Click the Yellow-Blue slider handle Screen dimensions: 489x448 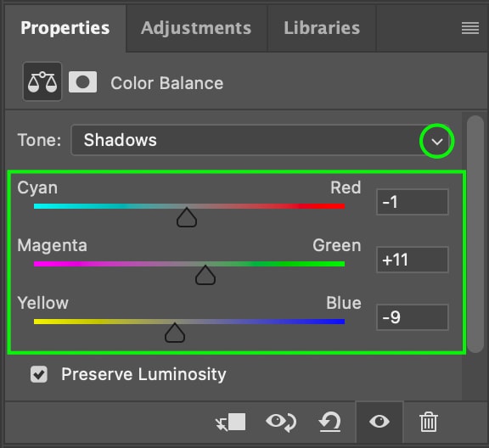coord(175,333)
